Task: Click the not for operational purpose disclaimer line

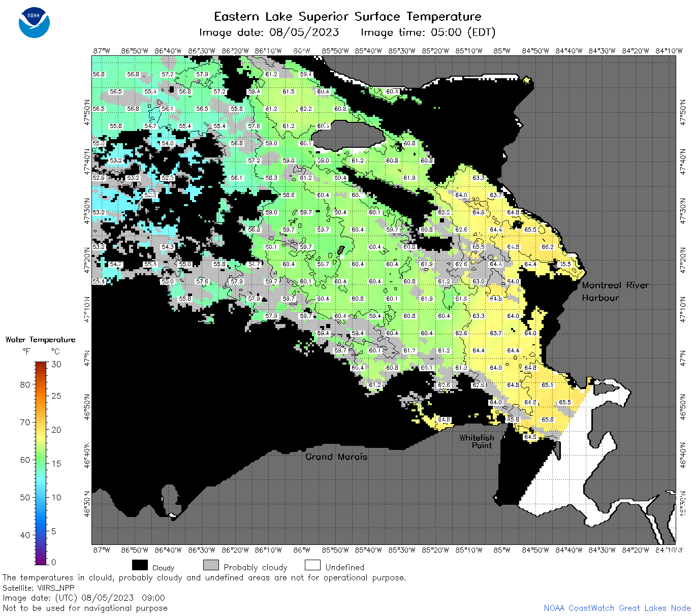Action: coord(204,578)
